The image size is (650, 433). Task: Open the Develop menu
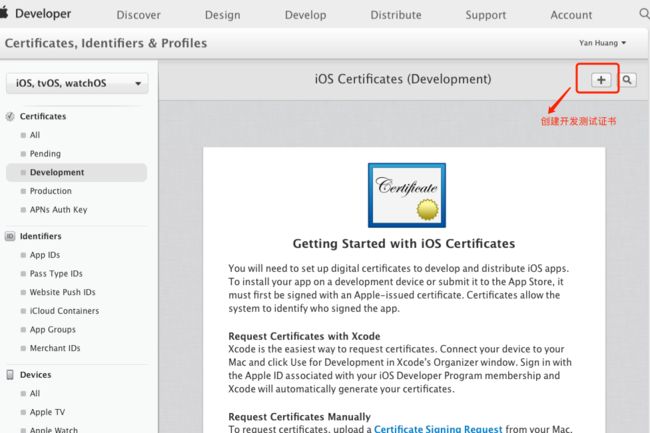pyautogui.click(x=306, y=15)
